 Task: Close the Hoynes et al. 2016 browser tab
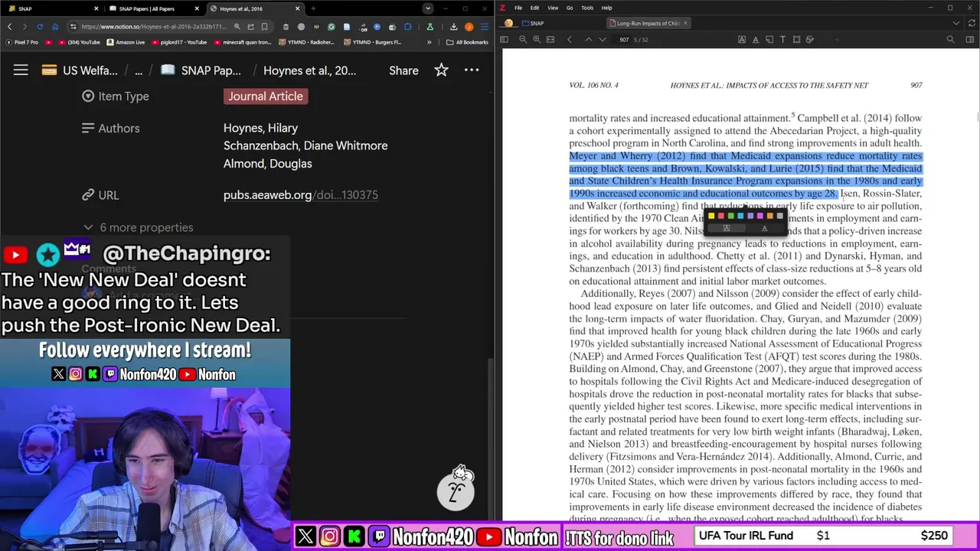pos(297,8)
